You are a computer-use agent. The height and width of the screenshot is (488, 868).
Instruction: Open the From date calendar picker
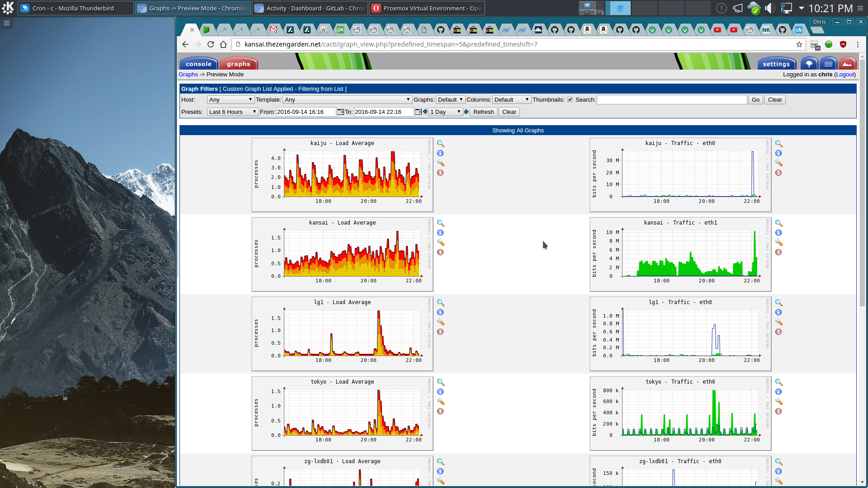(x=340, y=112)
